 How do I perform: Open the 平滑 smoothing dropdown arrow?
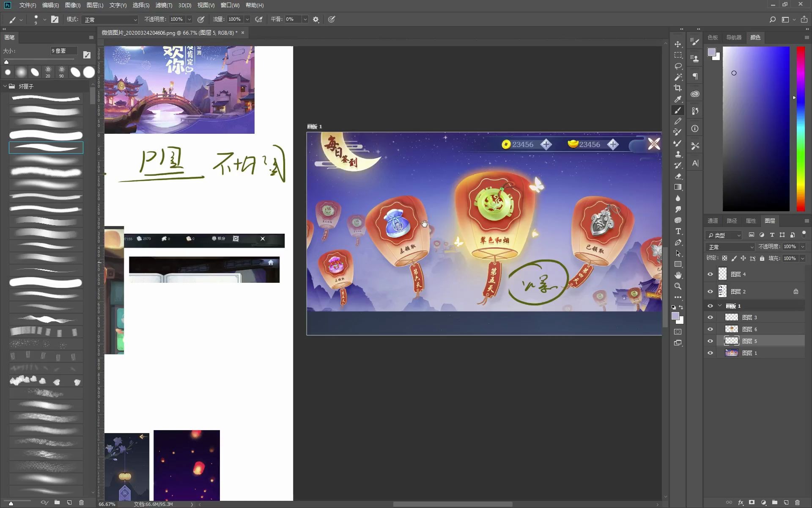pos(305,19)
